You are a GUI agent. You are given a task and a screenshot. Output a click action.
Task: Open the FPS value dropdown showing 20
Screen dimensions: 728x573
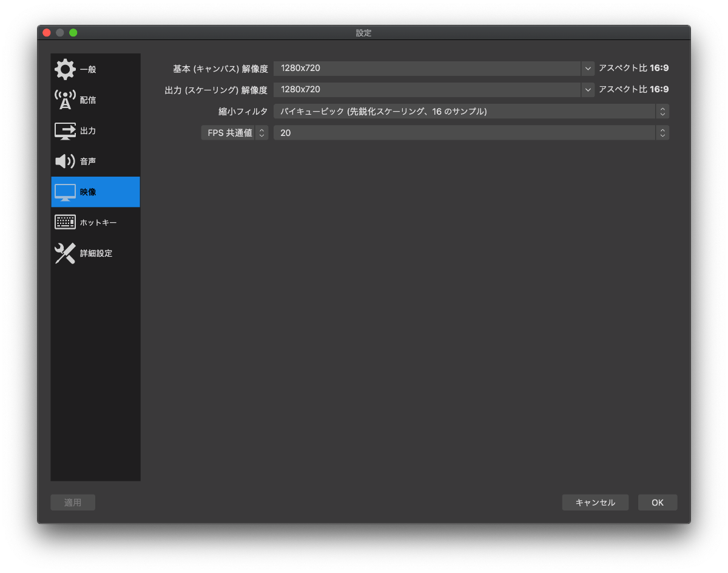[471, 132]
